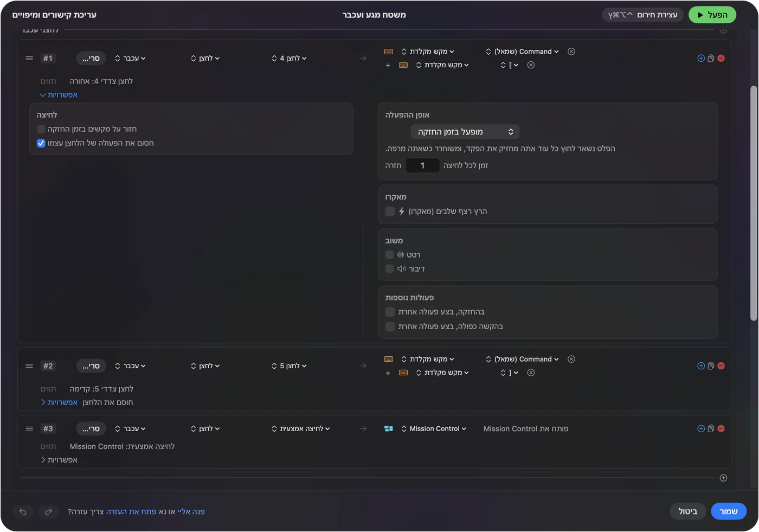This screenshot has height=532, width=759.
Task: Click the עצירת חירום button
Action: point(643,15)
